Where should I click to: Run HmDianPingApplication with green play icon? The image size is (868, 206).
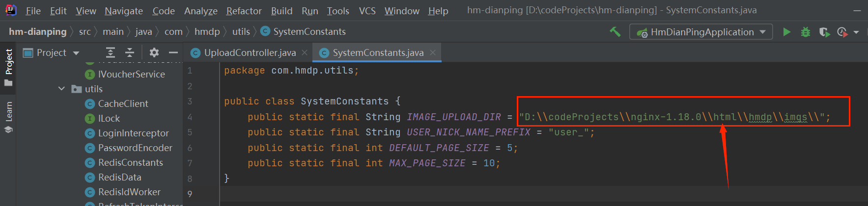(787, 32)
